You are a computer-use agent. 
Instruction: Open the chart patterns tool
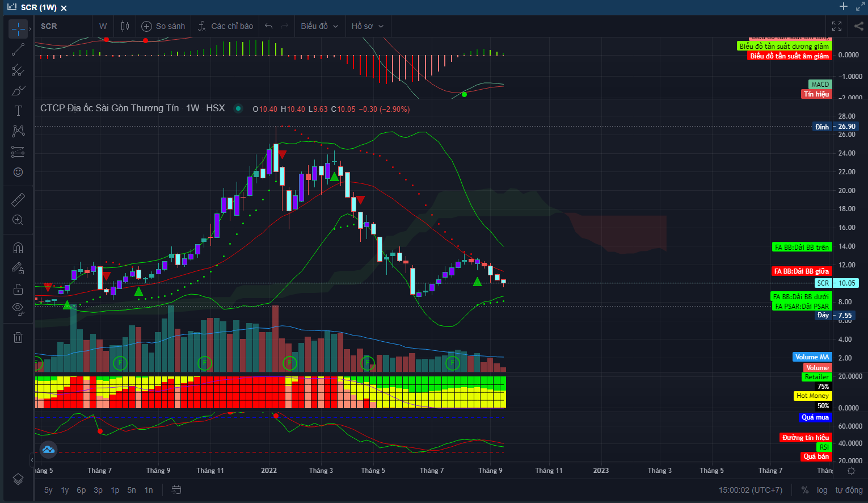coord(18,131)
